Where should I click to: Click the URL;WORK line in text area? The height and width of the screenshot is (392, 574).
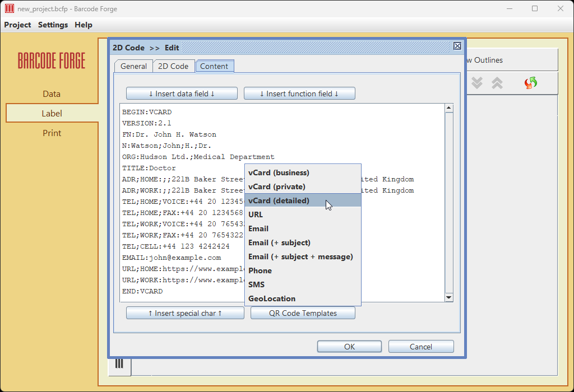point(183,280)
